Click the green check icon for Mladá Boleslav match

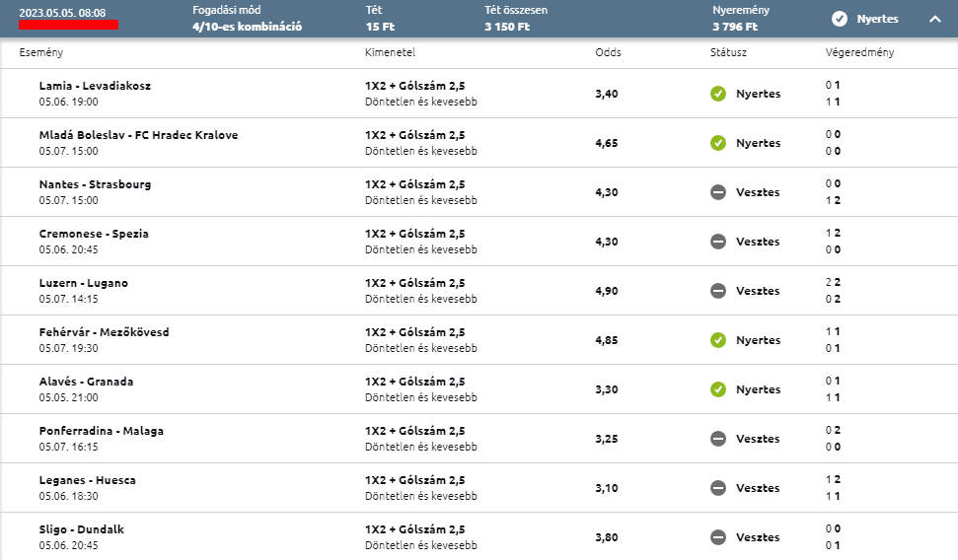718,143
